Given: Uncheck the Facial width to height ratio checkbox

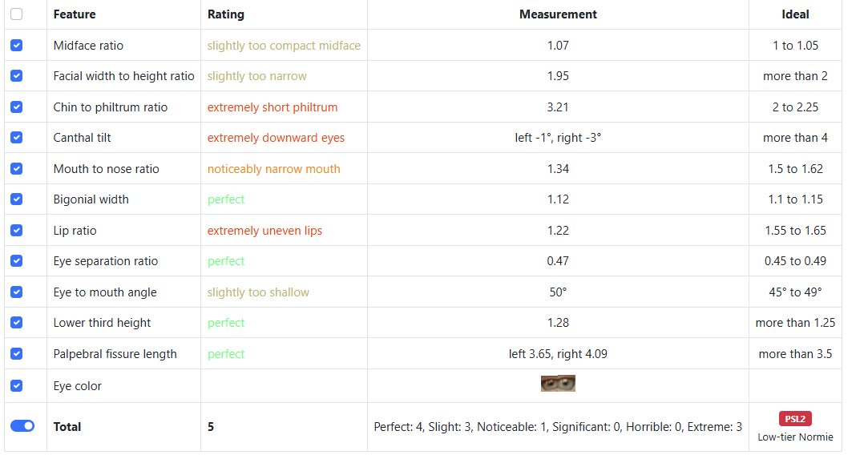Looking at the screenshot, I should pyautogui.click(x=17, y=76).
